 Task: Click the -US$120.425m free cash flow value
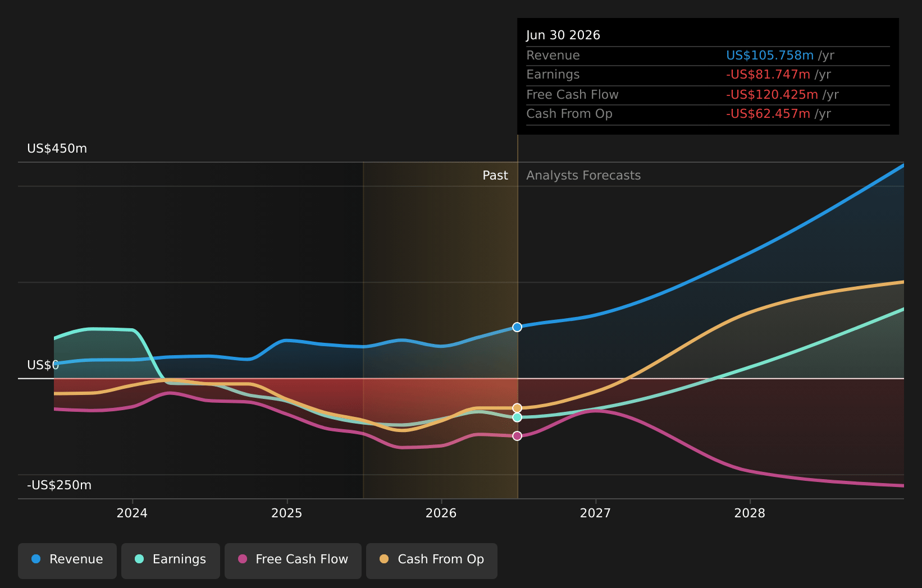pyautogui.click(x=772, y=95)
